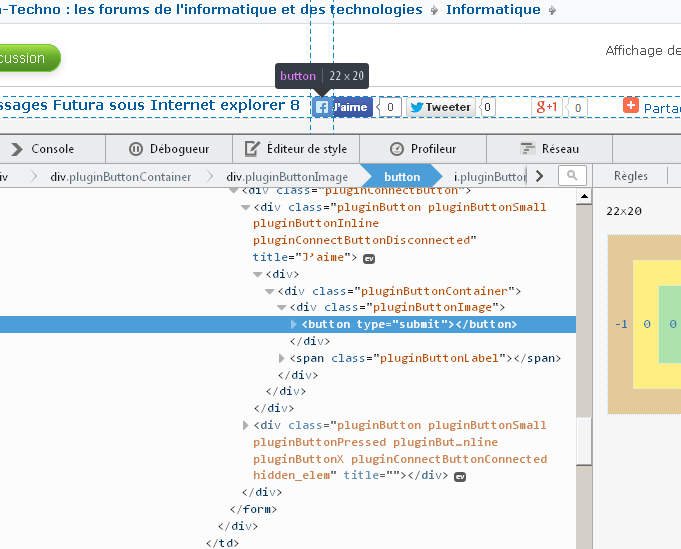Viewport: 681px width, 549px height.
Task: Click event badge after title J'aime
Action: click(x=369, y=259)
